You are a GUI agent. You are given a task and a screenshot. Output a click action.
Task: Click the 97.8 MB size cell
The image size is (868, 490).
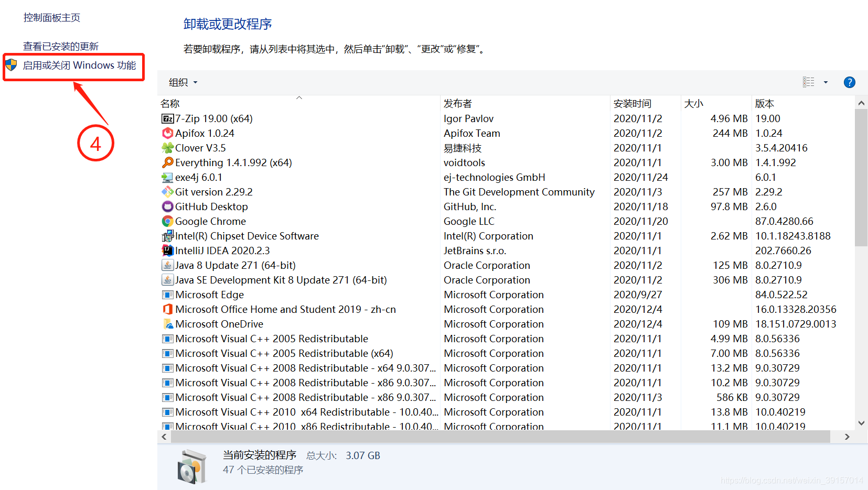[x=729, y=206]
